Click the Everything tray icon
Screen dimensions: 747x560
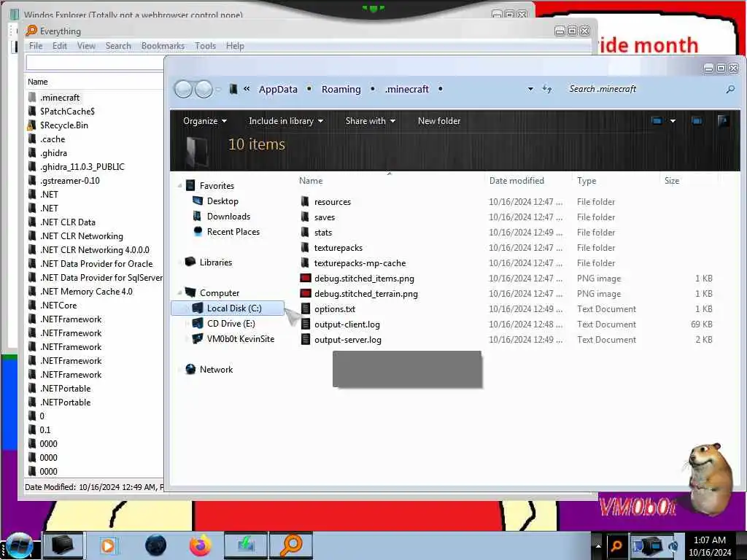[x=616, y=545]
